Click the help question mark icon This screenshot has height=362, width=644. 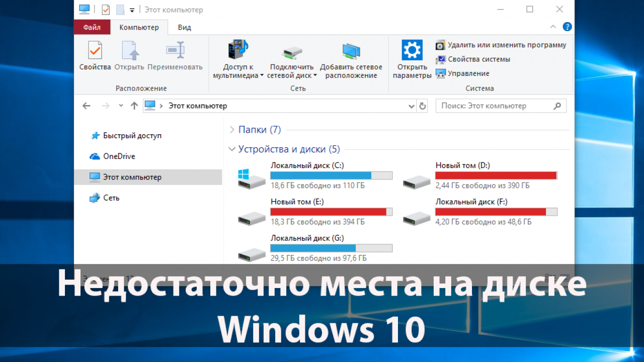coord(567,27)
